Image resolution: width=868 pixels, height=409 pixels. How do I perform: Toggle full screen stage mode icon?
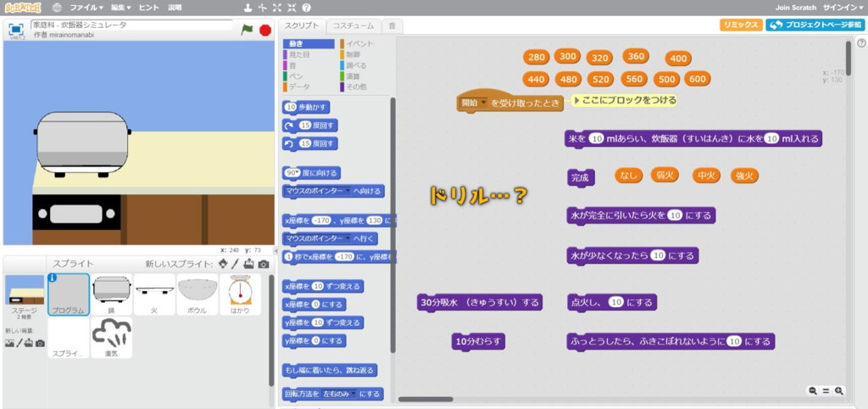pyautogui.click(x=16, y=29)
